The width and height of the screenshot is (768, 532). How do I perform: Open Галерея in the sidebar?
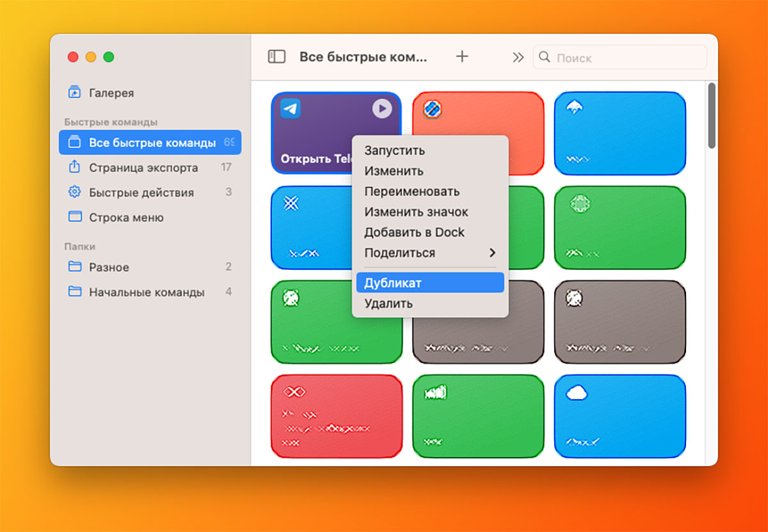pyautogui.click(x=111, y=93)
